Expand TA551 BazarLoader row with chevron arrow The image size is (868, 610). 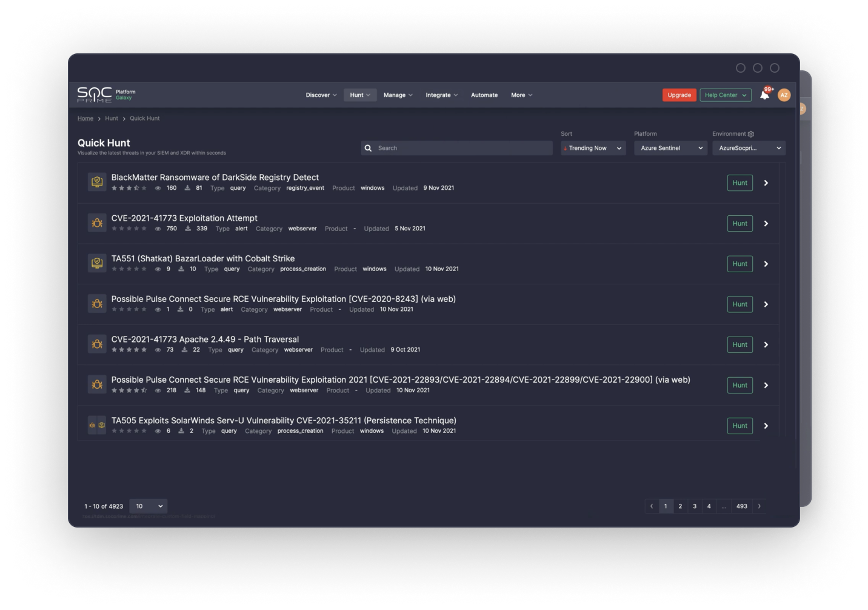coord(766,264)
